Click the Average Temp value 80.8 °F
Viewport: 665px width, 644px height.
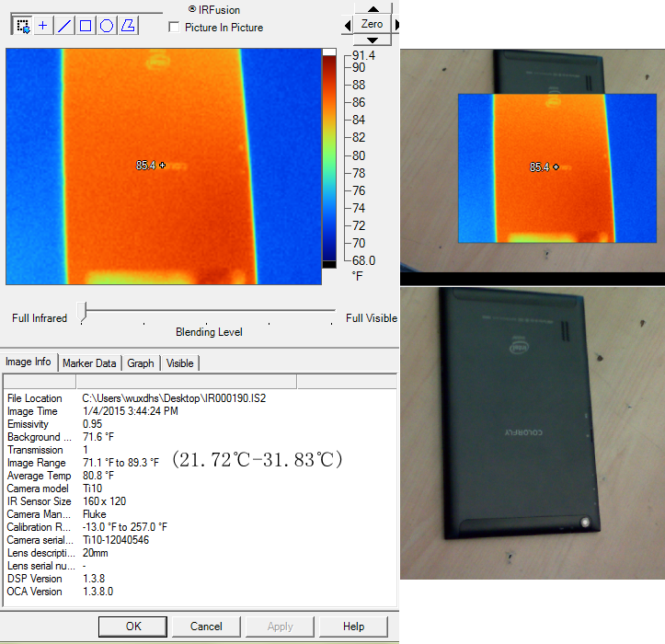click(x=98, y=476)
